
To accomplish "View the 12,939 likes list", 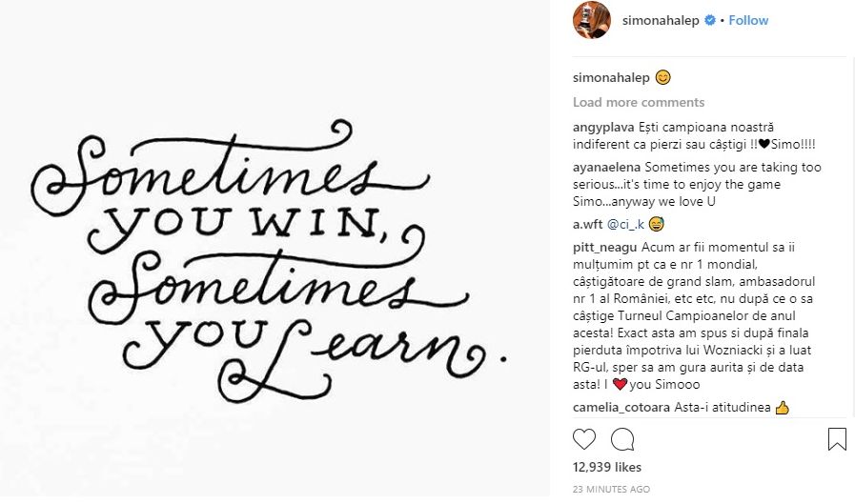I will click(605, 467).
